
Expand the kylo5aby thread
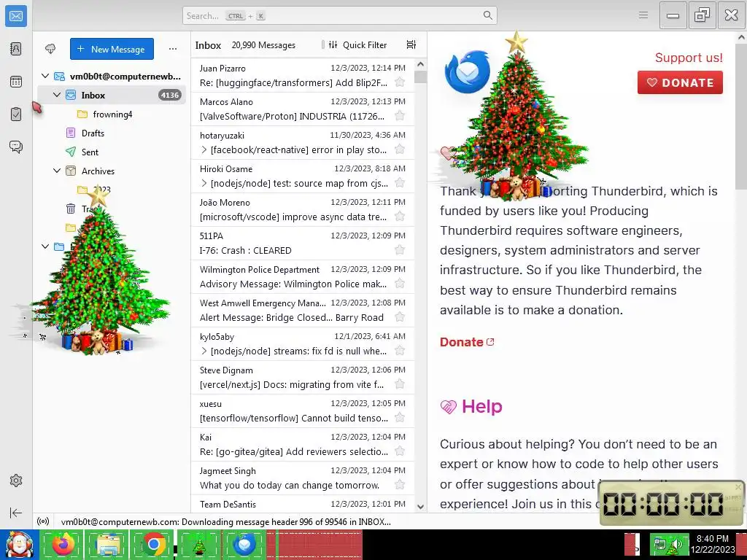click(204, 351)
